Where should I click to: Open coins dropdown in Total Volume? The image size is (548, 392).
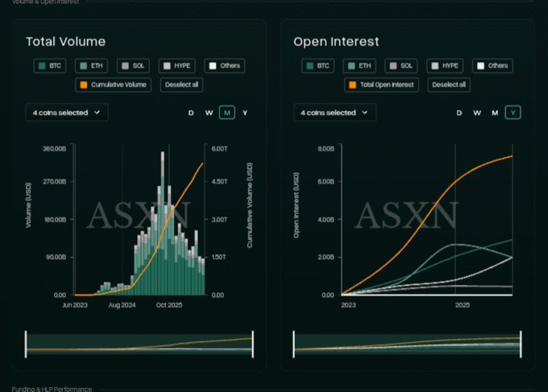(67, 113)
